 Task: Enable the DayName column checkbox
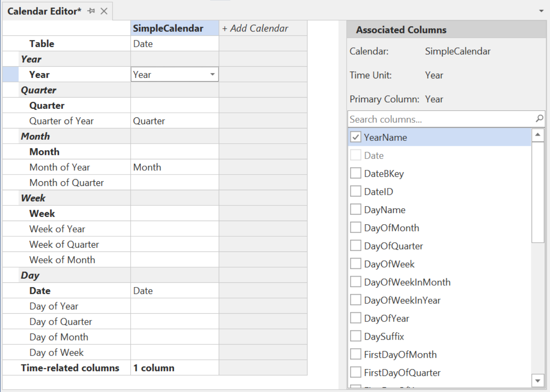click(x=356, y=209)
